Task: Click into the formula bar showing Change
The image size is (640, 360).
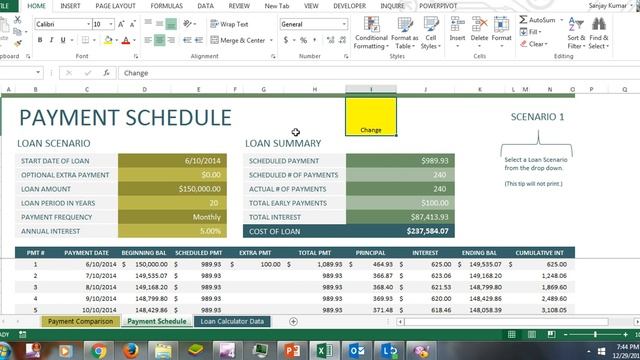Action: click(379, 73)
